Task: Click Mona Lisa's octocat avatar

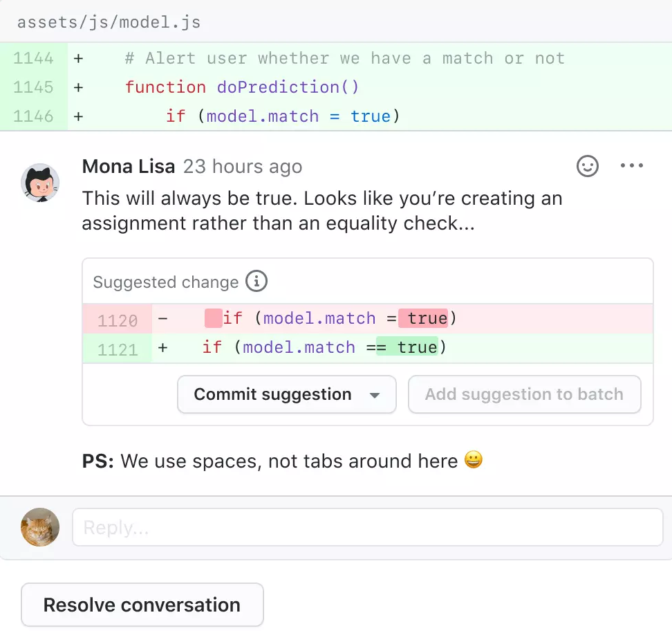Action: (39, 183)
